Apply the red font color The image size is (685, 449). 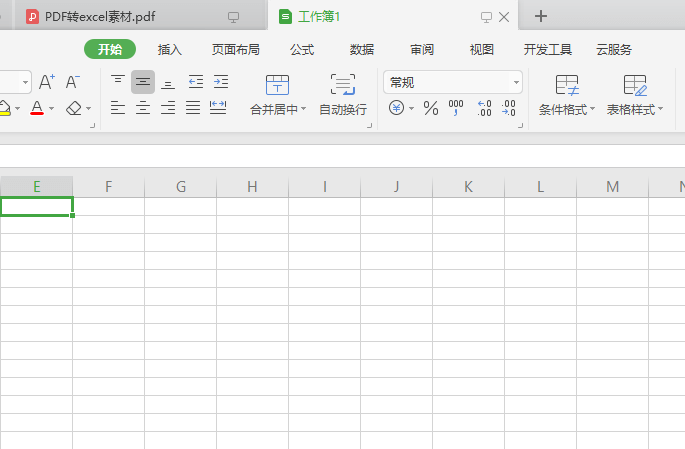point(37,108)
